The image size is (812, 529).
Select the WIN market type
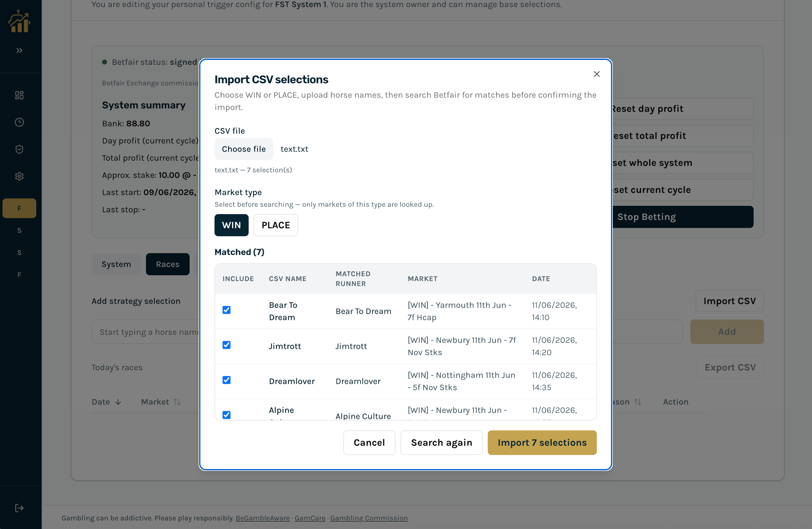click(231, 225)
